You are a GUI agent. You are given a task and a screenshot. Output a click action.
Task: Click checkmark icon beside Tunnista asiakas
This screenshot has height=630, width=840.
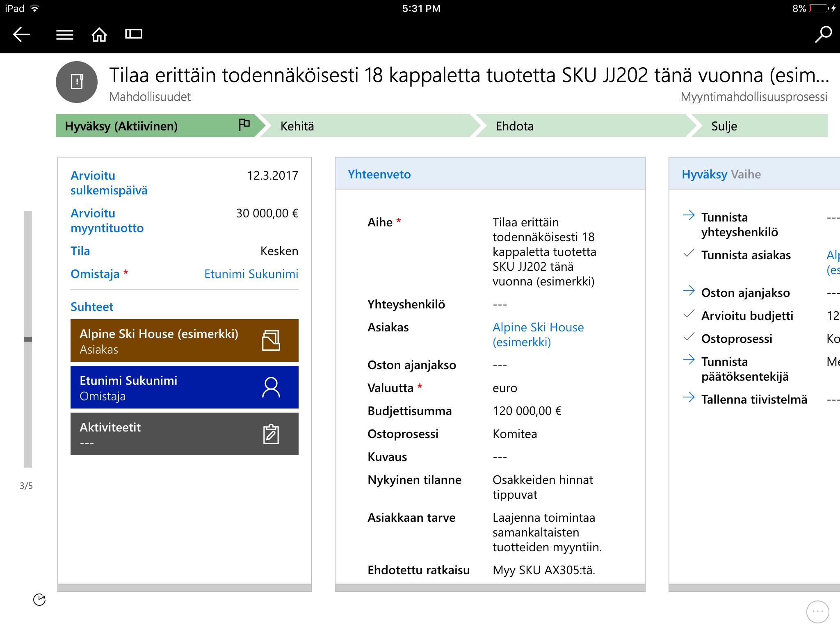click(689, 253)
